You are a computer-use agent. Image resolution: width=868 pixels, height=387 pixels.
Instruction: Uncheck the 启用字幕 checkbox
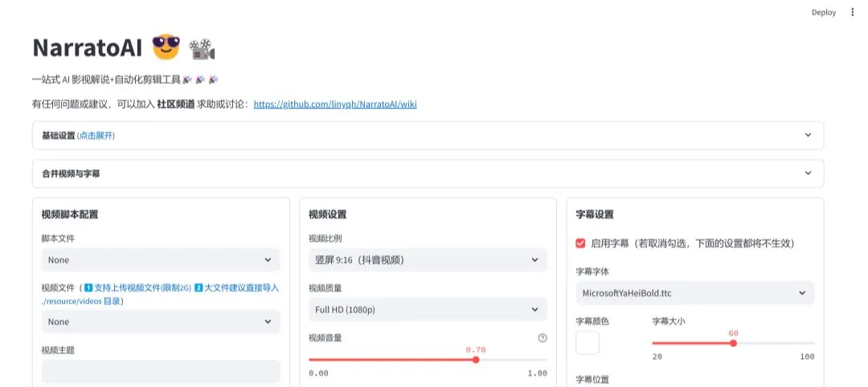[580, 243]
